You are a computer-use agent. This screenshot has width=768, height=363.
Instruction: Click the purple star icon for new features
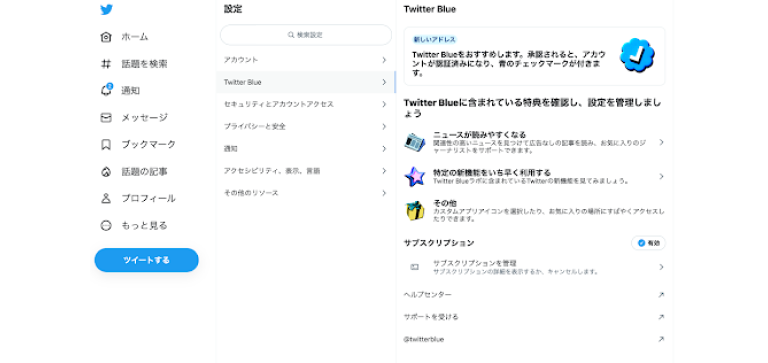415,176
